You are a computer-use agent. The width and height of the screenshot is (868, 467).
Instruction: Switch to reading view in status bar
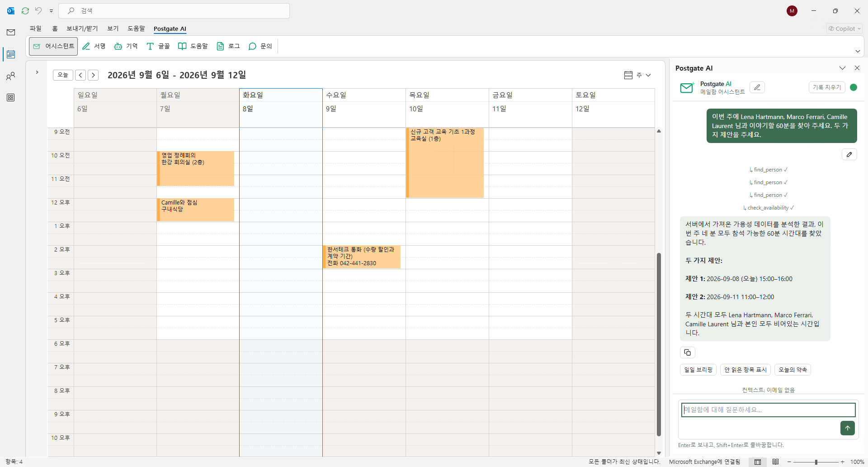(776, 462)
